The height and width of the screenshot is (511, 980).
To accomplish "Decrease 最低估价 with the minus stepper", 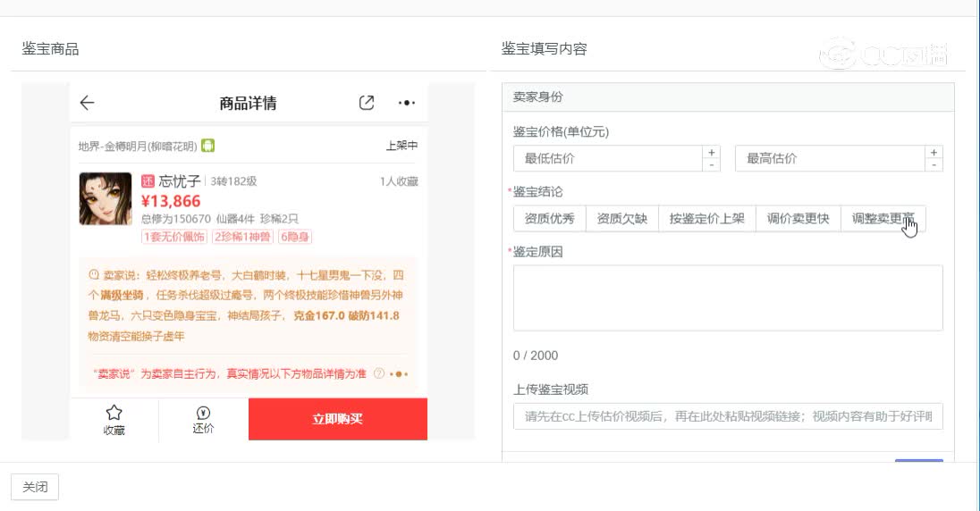I will pos(711,165).
